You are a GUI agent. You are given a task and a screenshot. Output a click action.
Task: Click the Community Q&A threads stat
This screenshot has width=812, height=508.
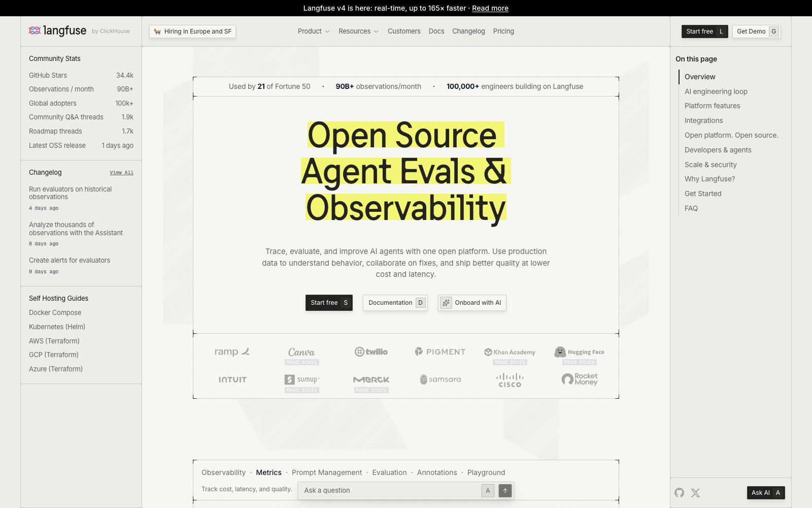[81, 117]
